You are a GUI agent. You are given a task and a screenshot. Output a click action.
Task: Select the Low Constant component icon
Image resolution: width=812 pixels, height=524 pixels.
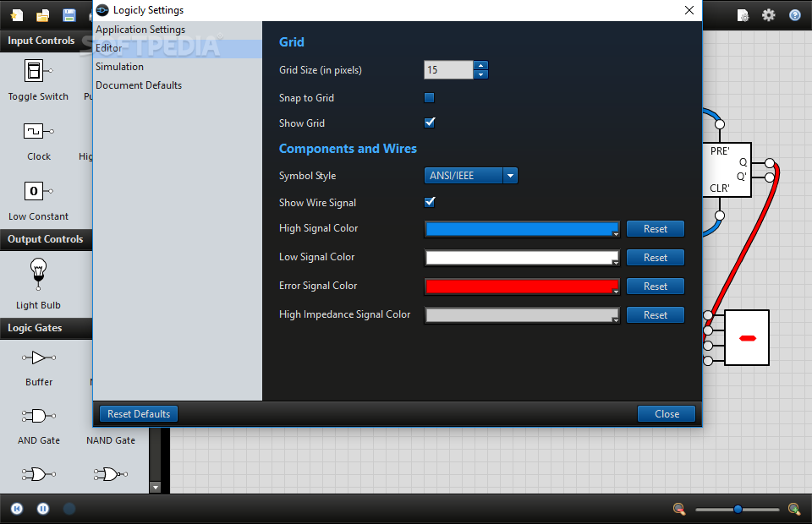(38, 191)
